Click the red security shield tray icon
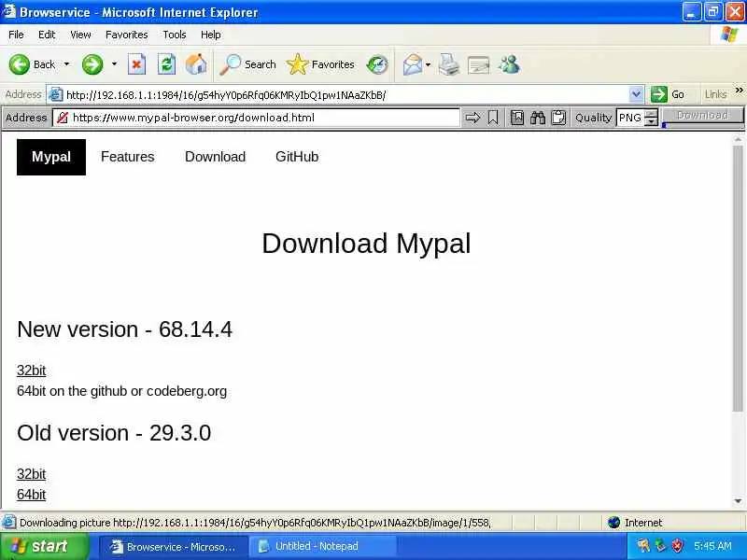The width and height of the screenshot is (747, 560). (678, 546)
